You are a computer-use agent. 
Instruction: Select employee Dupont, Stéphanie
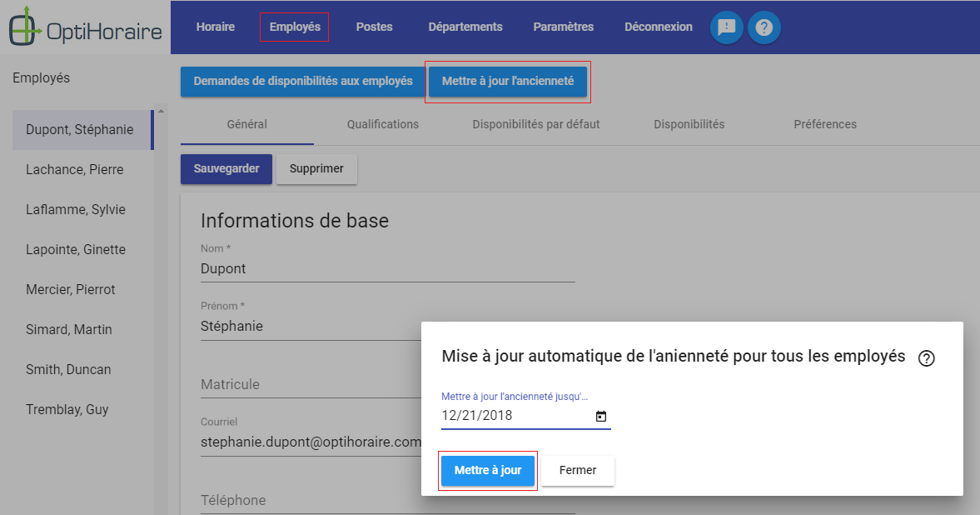82,129
